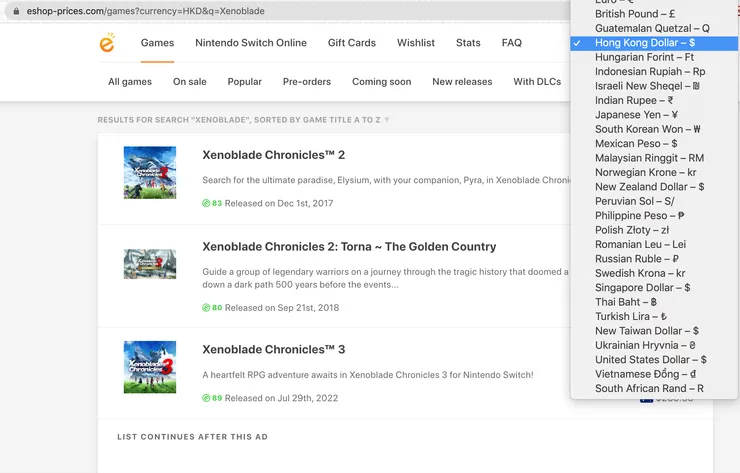Screen dimensions: 740x473
Task: Open the Xenoblade Chronicles™ 2 title
Action: 274,155
